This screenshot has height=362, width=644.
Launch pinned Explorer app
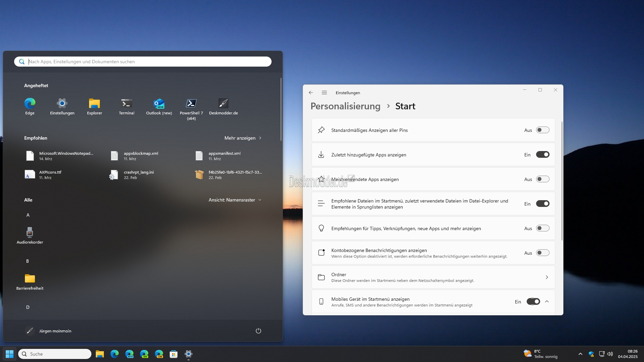pyautogui.click(x=94, y=107)
